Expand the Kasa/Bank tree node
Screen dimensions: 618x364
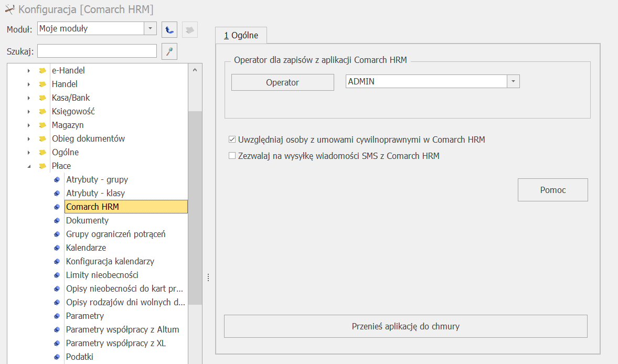pyautogui.click(x=29, y=98)
